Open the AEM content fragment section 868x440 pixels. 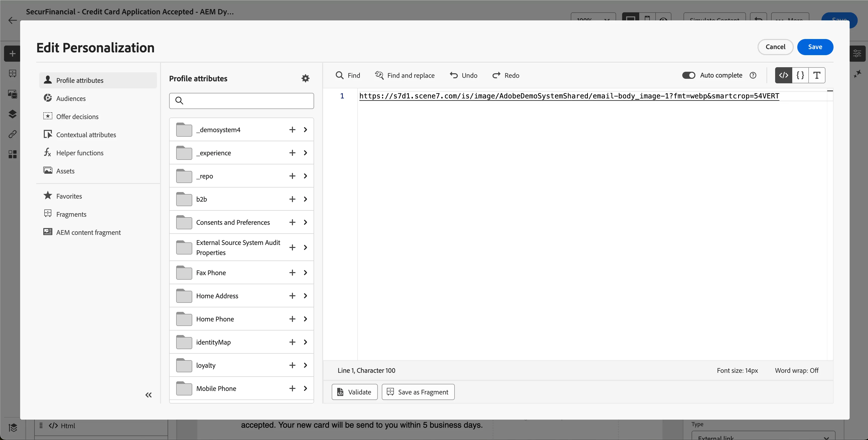98,233
